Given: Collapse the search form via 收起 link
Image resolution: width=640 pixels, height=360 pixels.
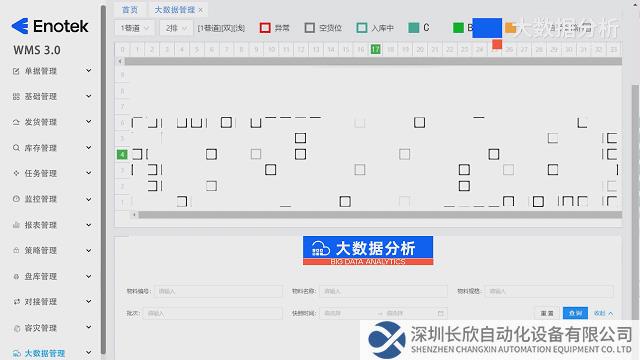Looking at the screenshot, I should (x=603, y=313).
